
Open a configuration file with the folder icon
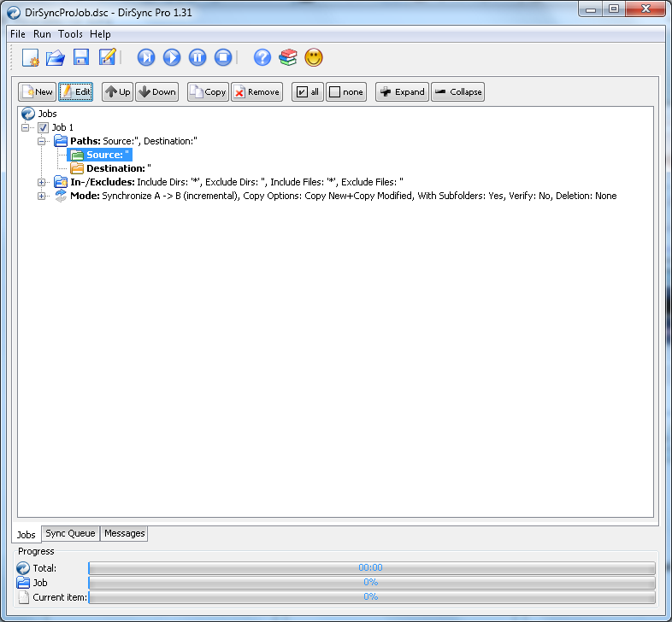pyautogui.click(x=56, y=57)
